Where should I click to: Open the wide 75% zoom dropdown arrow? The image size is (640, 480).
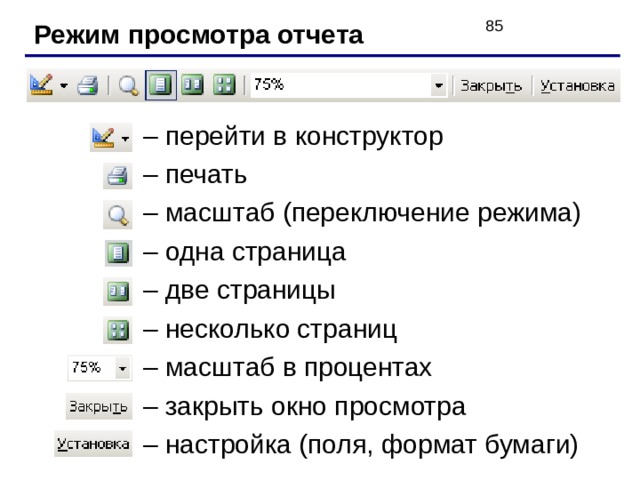(439, 86)
